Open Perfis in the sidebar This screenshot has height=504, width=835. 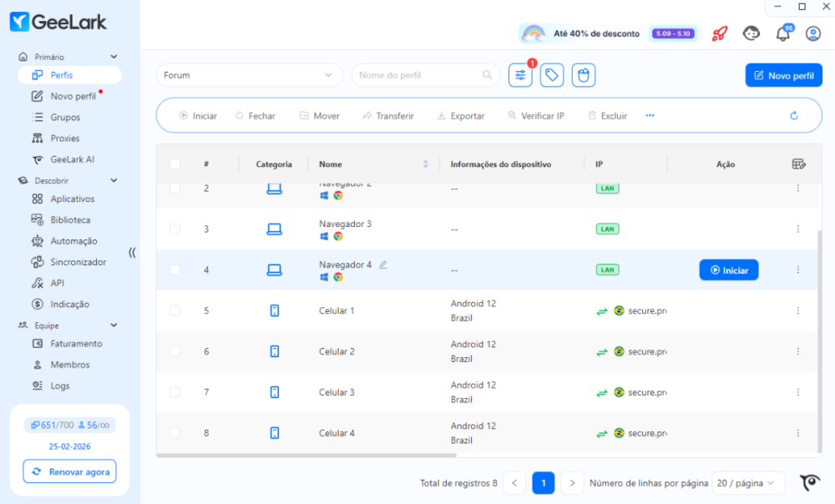coord(70,75)
